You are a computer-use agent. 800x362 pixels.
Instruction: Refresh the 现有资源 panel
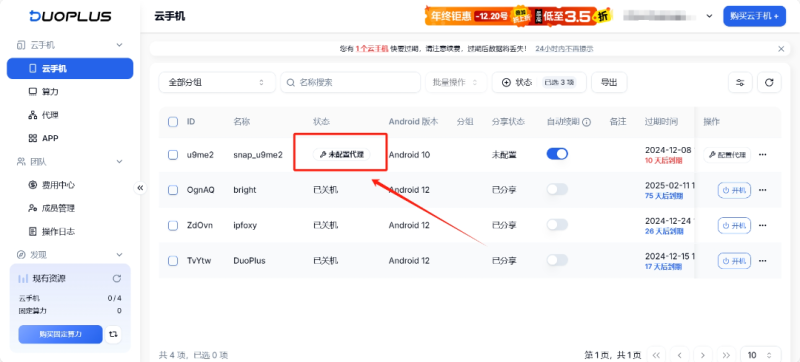(x=116, y=278)
